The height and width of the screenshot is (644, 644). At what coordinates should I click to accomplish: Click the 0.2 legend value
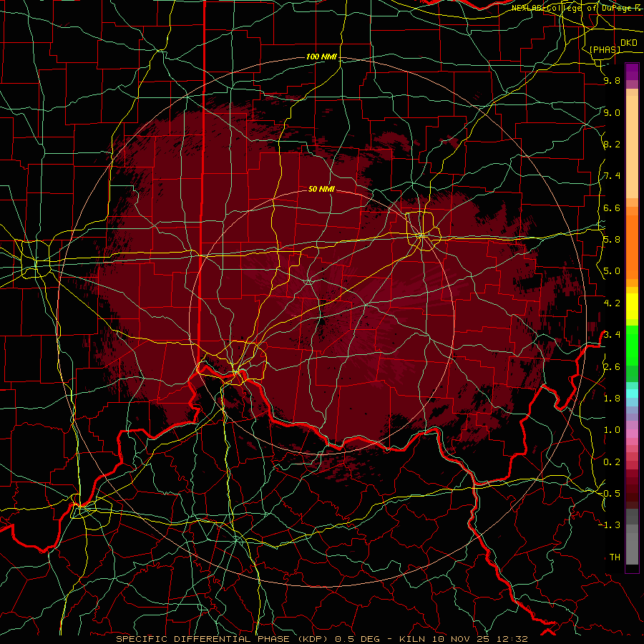pyautogui.click(x=612, y=462)
